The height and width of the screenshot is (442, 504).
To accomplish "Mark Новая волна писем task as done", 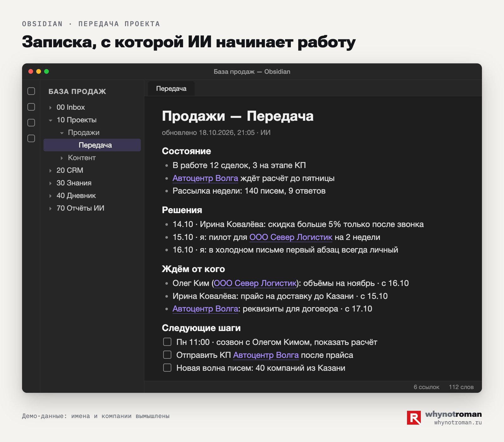I will point(167,368).
